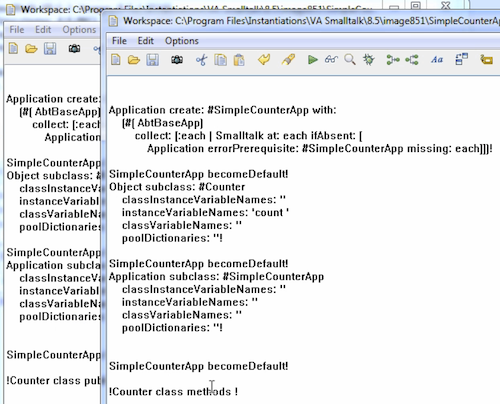Click 'collect: [:each | Smalltalk at:' line
The height and width of the screenshot is (404, 500).
[249, 136]
